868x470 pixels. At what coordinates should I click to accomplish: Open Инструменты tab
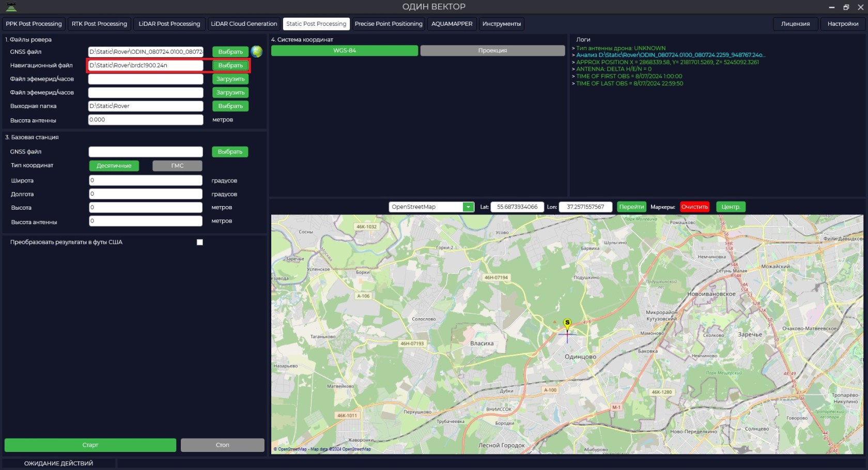(x=502, y=24)
